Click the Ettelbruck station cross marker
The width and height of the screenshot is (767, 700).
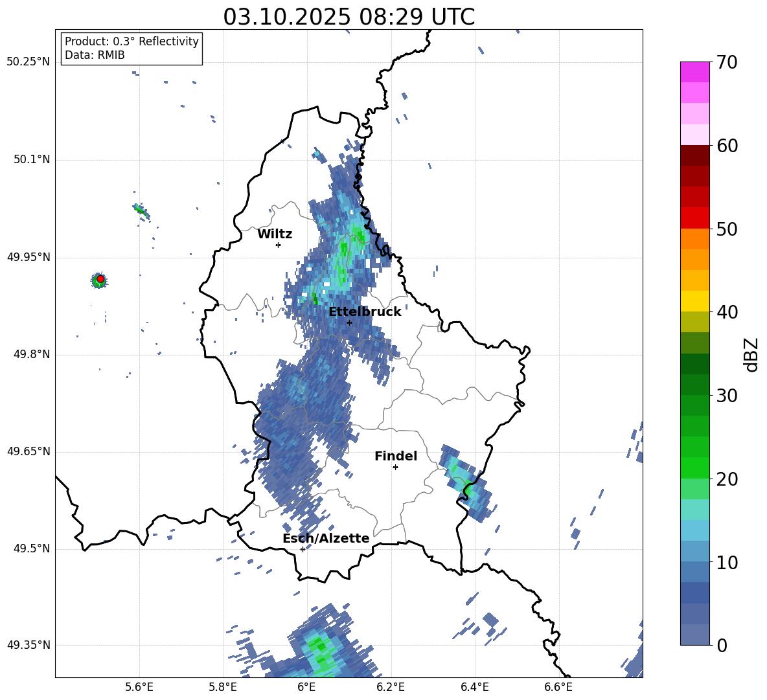(349, 322)
